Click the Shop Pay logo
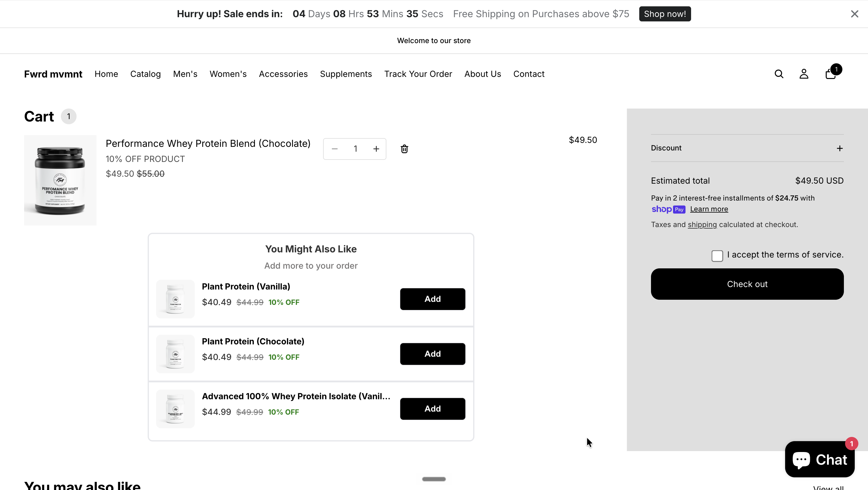Viewport: 868px width, 490px height. [668, 209]
